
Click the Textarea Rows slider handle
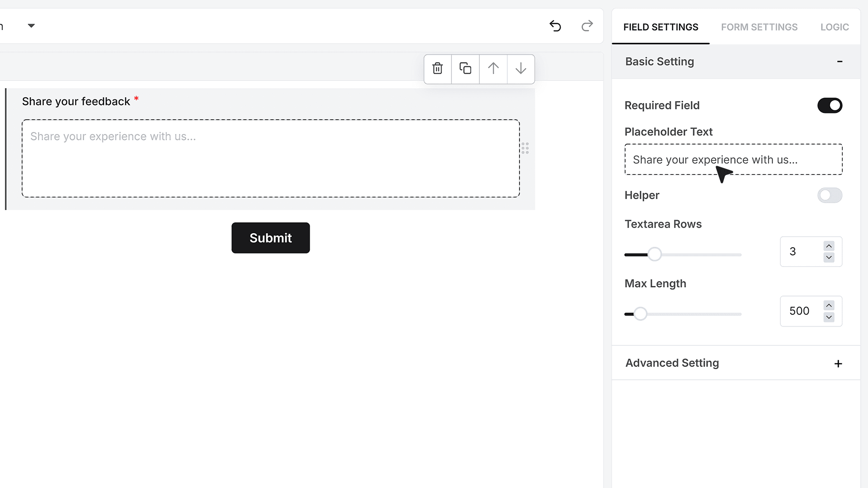pos(655,254)
